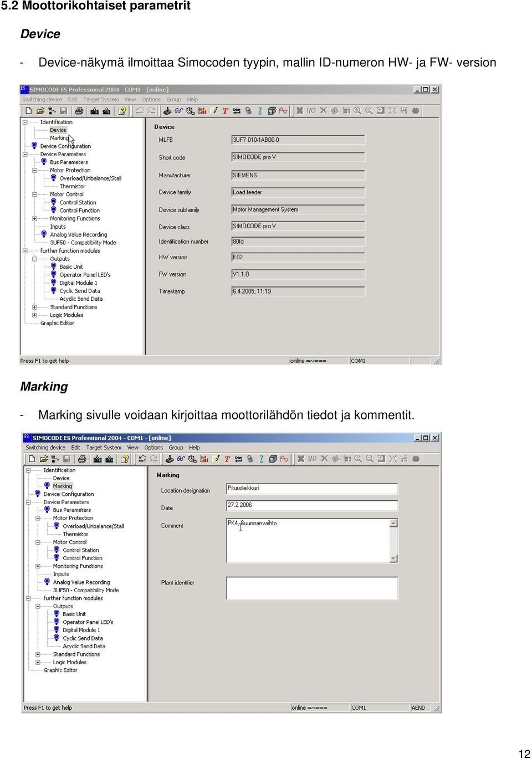Click red T text icon in upper window
The width and height of the screenshot is (532, 759).
tap(225, 111)
